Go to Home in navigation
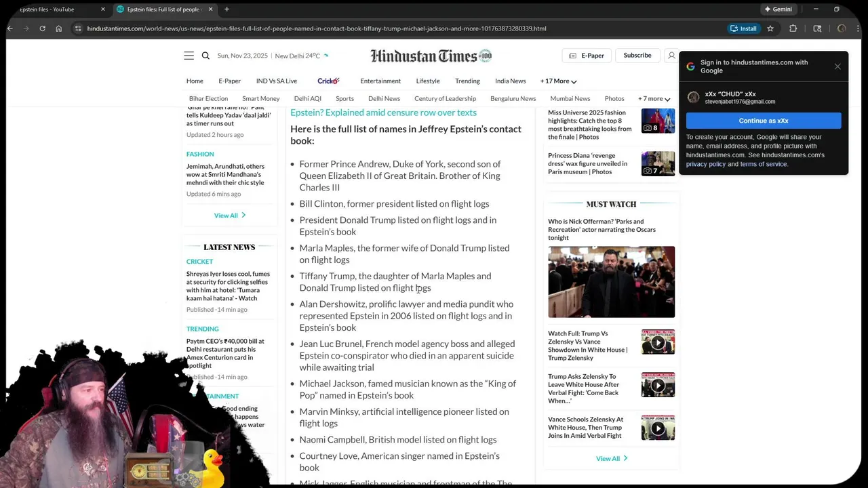 [x=195, y=81]
